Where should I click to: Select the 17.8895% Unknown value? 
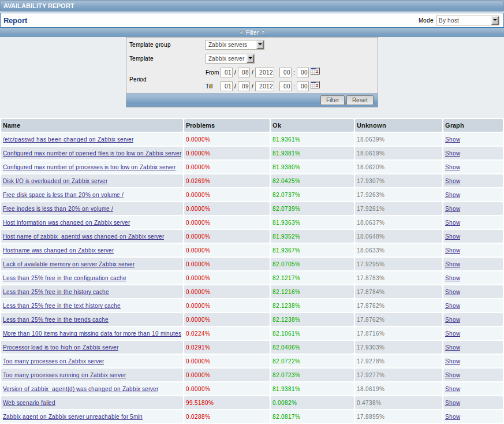pos(371,416)
